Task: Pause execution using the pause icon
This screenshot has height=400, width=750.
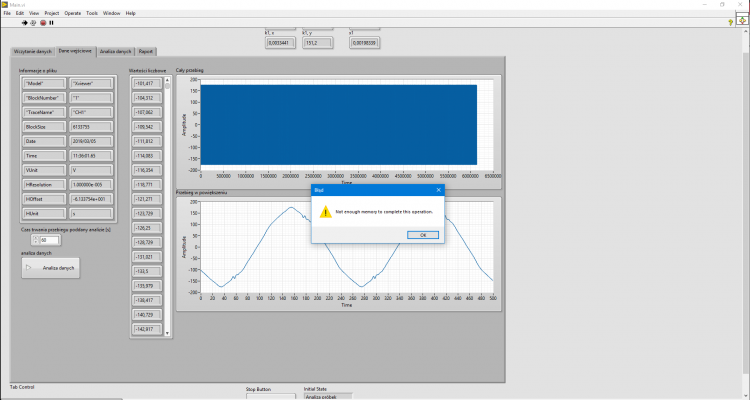Action: click(52, 22)
